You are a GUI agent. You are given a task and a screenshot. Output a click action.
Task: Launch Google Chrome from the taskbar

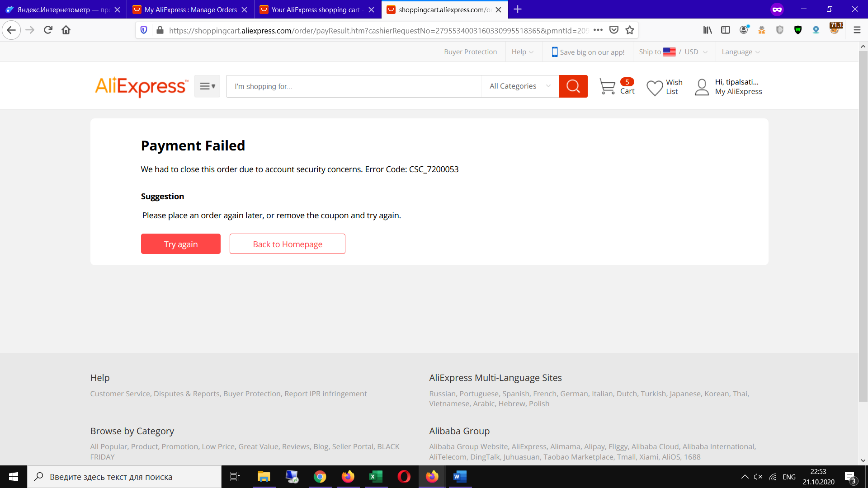click(320, 477)
